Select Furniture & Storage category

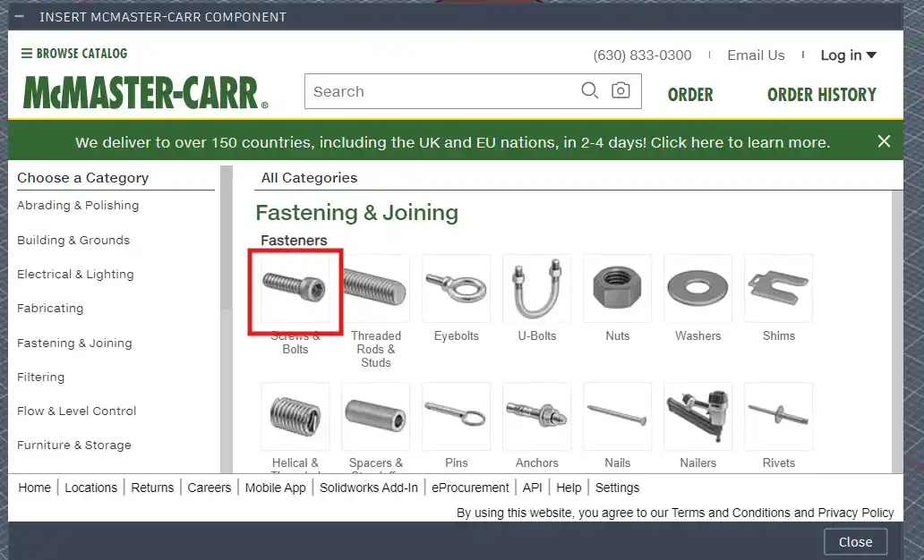(x=73, y=445)
